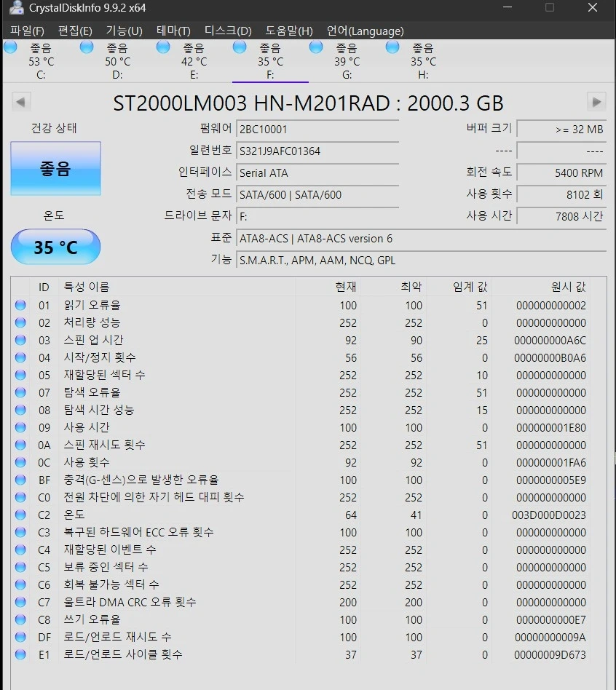Click the rotation speed field 5400 RPM
616x690 pixels.
561,173
